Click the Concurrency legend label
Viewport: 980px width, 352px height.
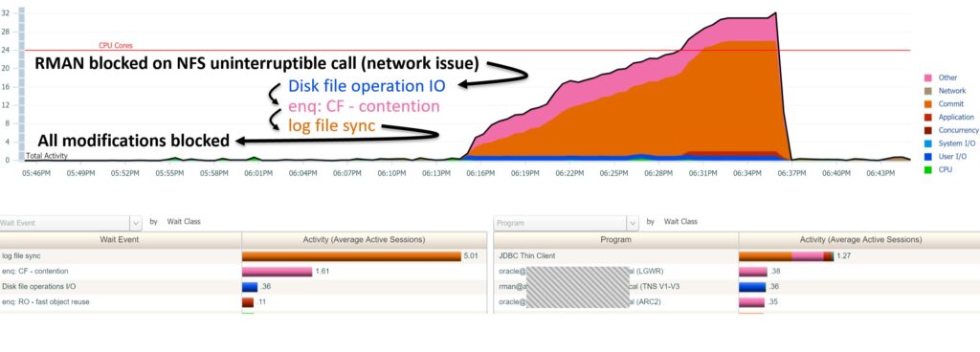point(959,130)
